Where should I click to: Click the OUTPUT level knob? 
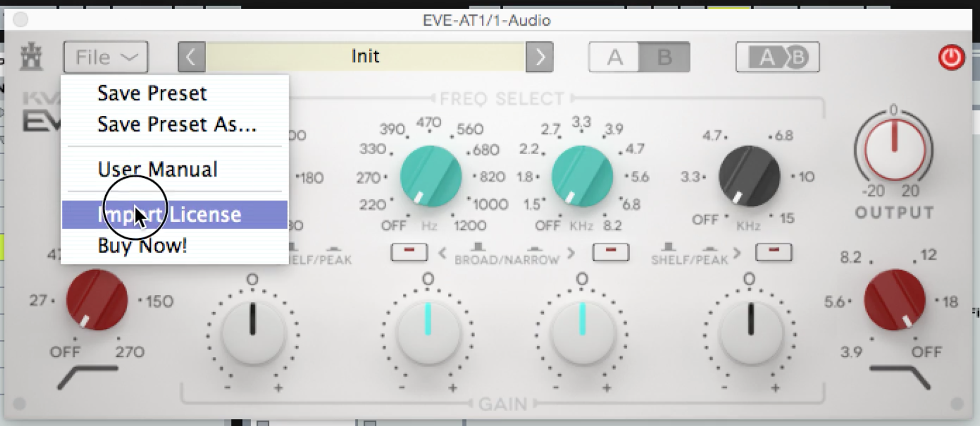coord(894,151)
